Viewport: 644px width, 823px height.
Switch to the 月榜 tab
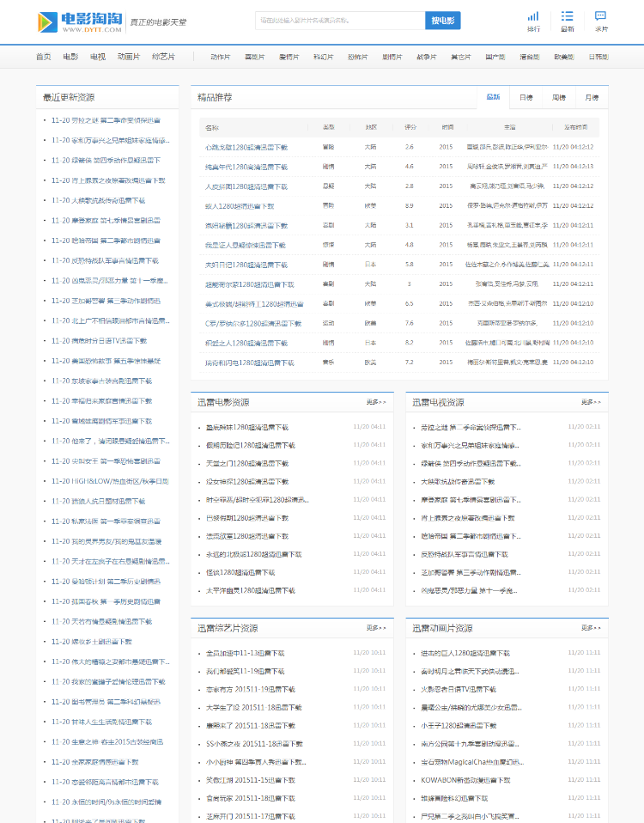(x=592, y=97)
